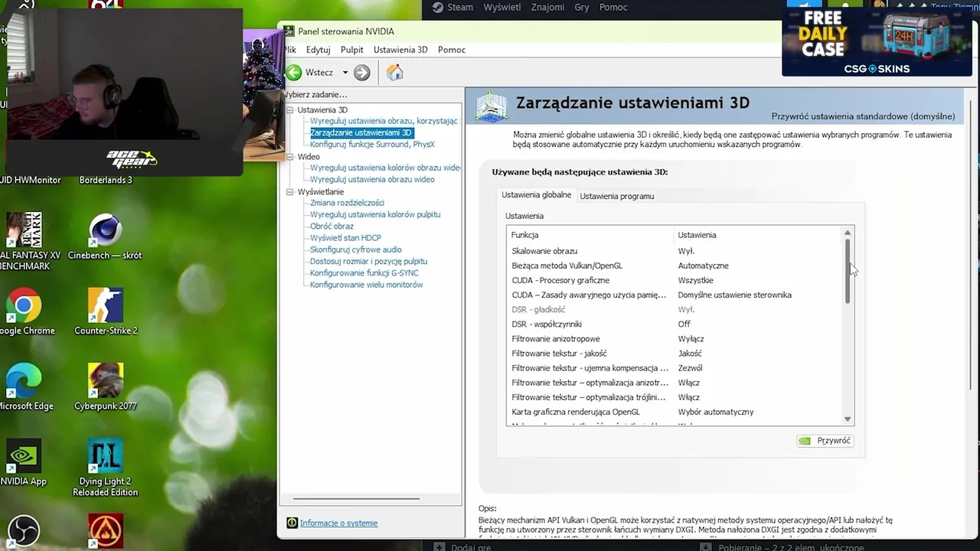Click the settings list scroll-down arrow
980x551 pixels.
coord(848,419)
